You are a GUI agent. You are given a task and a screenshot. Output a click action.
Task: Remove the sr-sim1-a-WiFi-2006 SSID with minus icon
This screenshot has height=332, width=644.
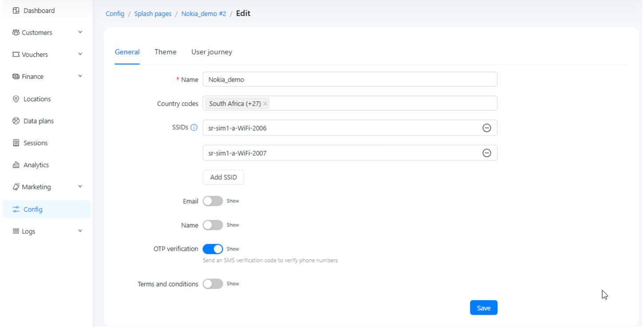[x=487, y=128]
